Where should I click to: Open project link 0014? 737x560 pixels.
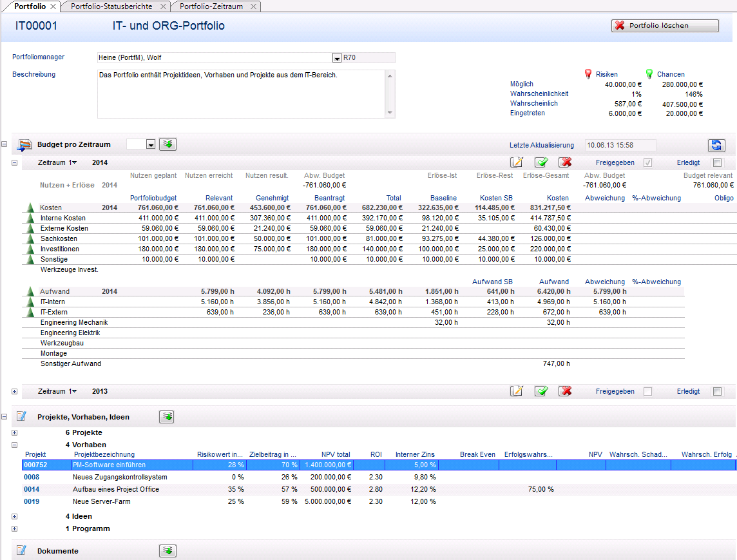32,489
